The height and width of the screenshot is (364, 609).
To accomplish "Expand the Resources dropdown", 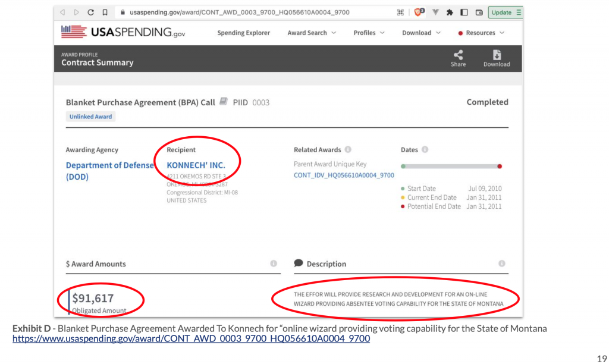I will tap(481, 33).
